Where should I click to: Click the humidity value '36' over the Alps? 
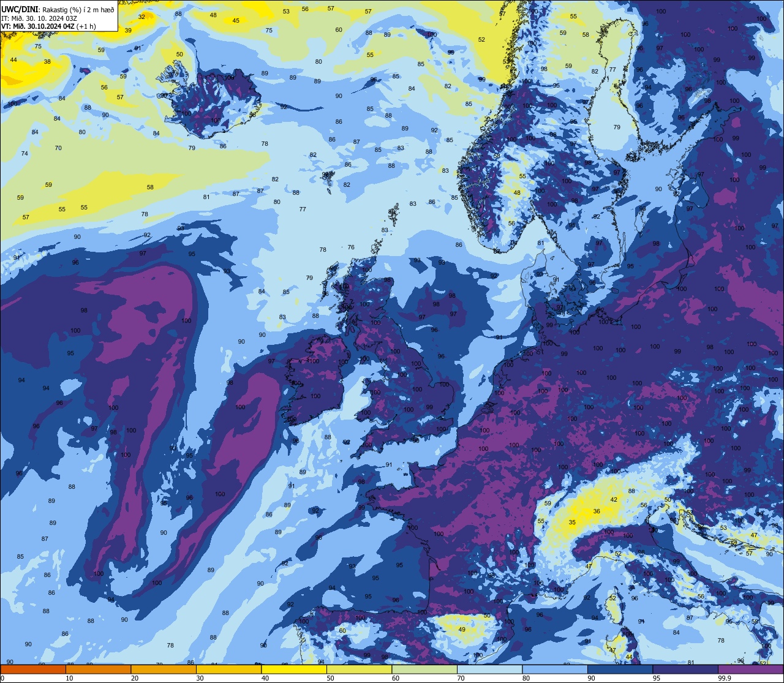tap(597, 511)
